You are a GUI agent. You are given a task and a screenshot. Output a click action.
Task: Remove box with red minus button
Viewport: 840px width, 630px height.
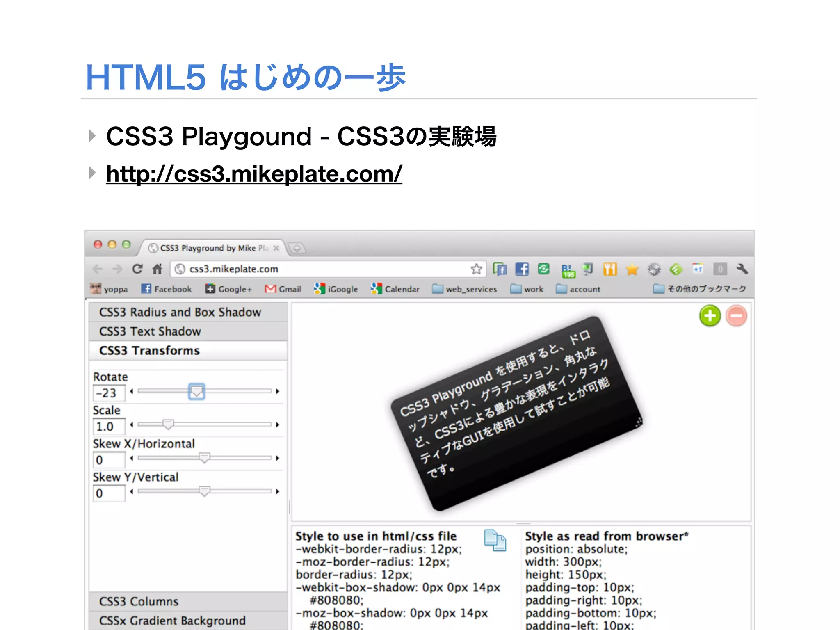(736, 316)
